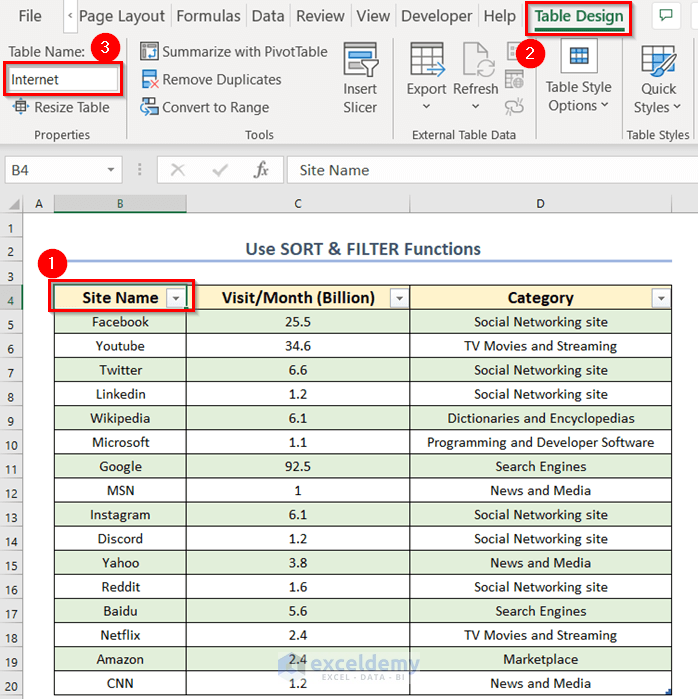Switch to the Formulas tab

[x=208, y=16]
